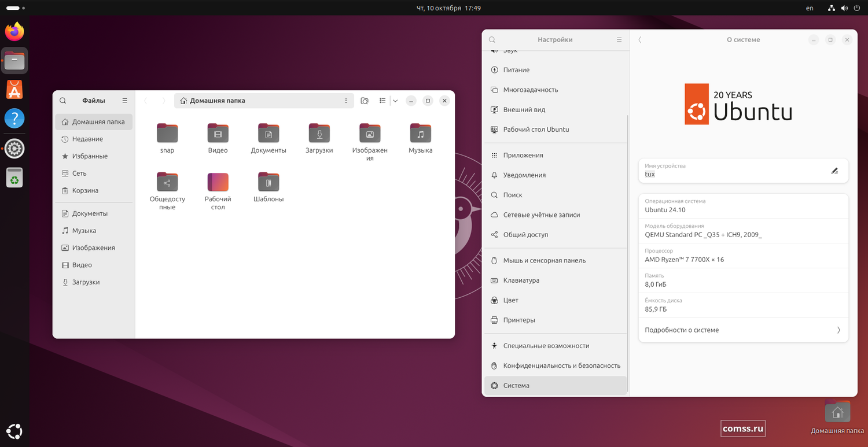This screenshot has height=447, width=868.
Task: Open Клавиатура in Settings sidebar
Action: pos(556,280)
